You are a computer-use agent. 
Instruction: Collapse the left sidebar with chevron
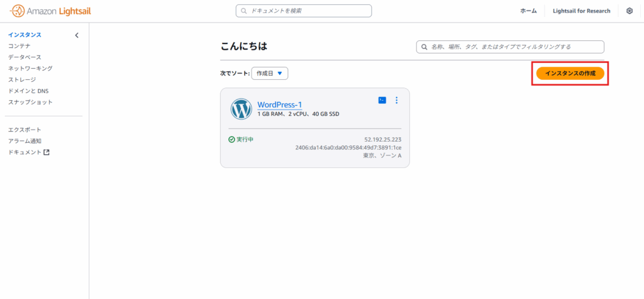click(77, 35)
